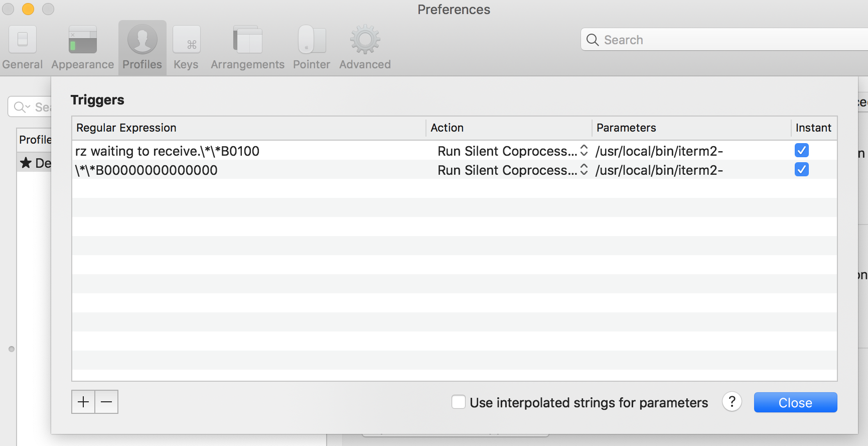Open Action dropdown for rz waiting trigger
The image size is (868, 446).
tap(512, 151)
